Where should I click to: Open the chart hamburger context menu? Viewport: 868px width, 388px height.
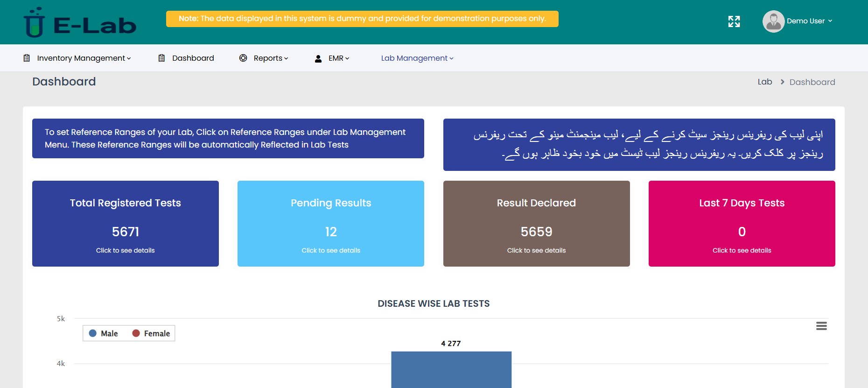tap(821, 326)
